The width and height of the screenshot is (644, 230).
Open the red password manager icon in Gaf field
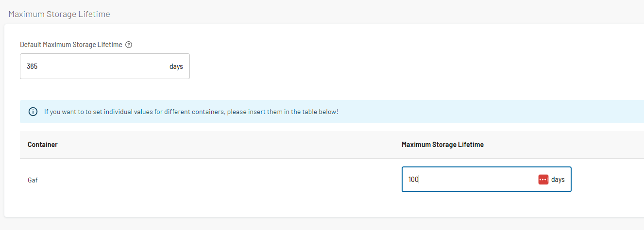[x=543, y=180]
